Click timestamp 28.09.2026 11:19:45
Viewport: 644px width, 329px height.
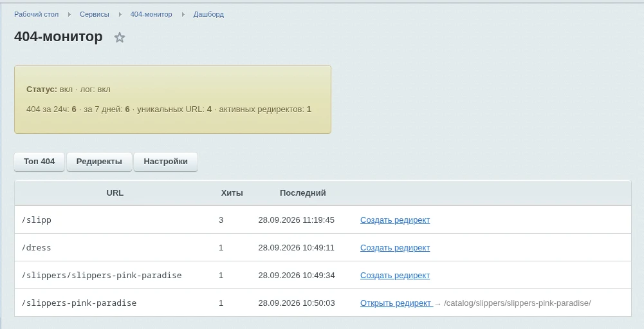pyautogui.click(x=297, y=220)
